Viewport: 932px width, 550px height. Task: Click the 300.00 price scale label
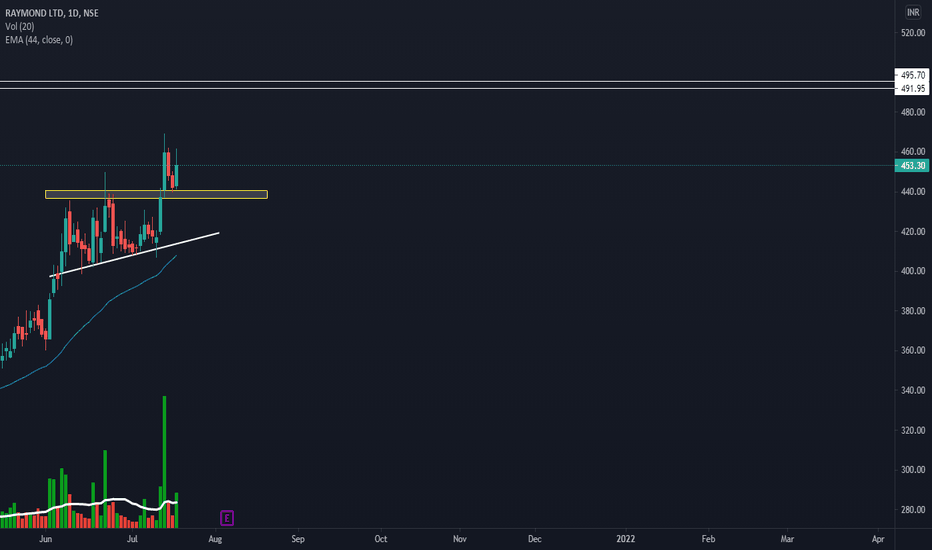(x=913, y=470)
